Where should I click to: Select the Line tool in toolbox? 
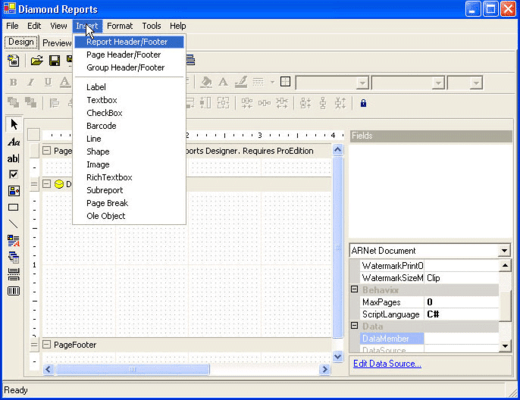pos(13,224)
